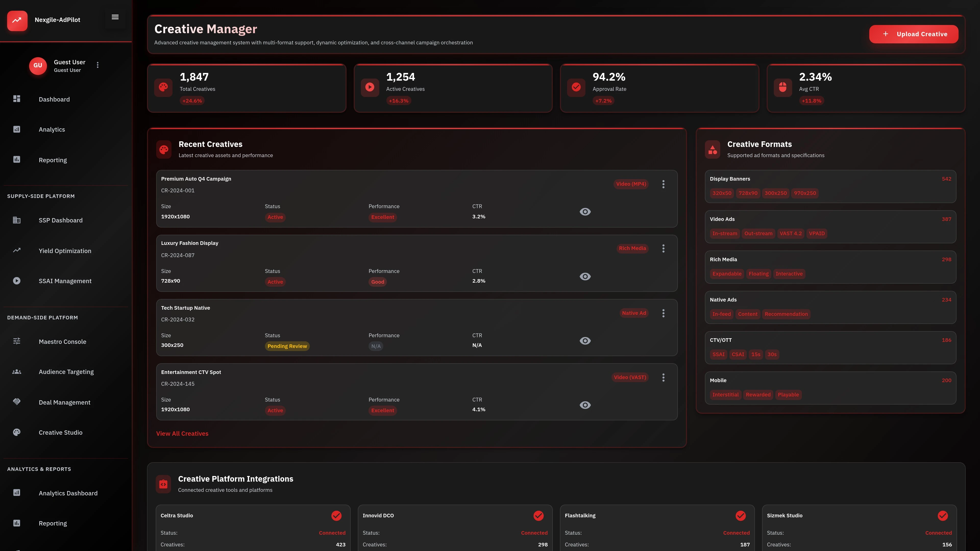Select the 728x90 Display Banners format chip

(748, 193)
